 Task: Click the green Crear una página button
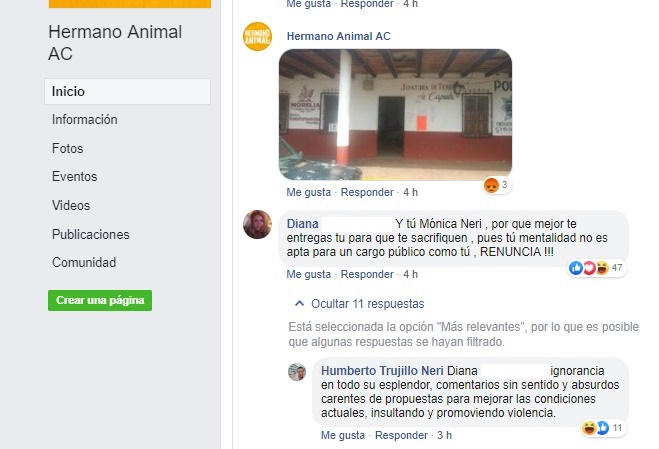coord(100,300)
